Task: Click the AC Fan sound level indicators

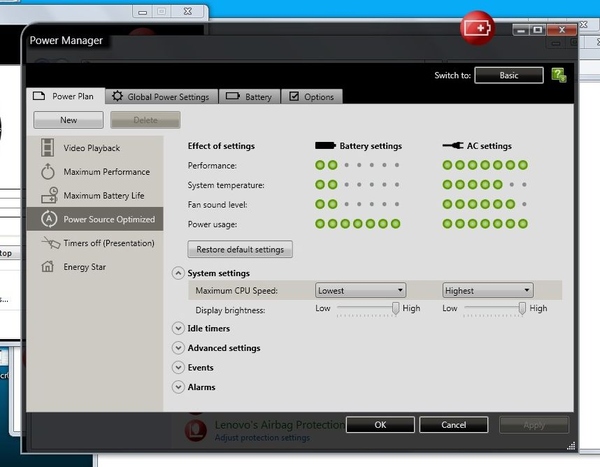Action: [x=485, y=204]
